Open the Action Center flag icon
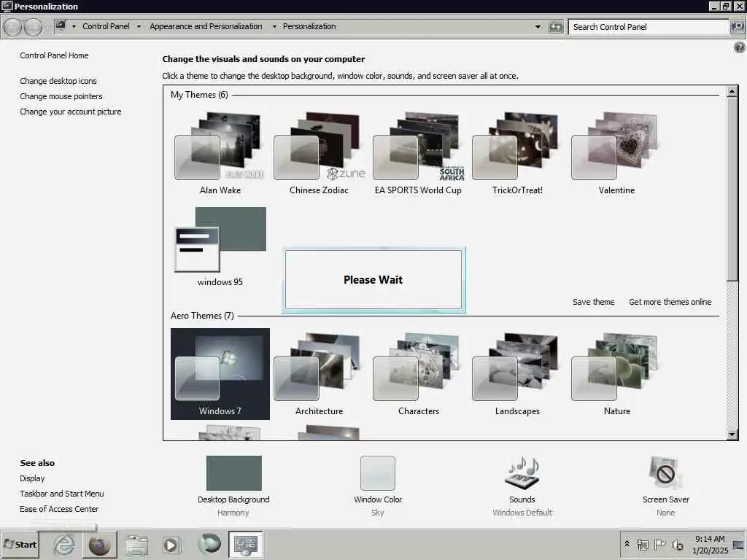Image resolution: width=747 pixels, height=560 pixels. (659, 544)
